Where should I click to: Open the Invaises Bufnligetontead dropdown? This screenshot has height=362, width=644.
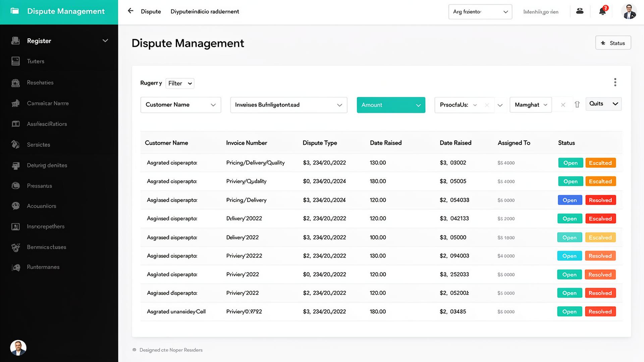click(x=289, y=105)
